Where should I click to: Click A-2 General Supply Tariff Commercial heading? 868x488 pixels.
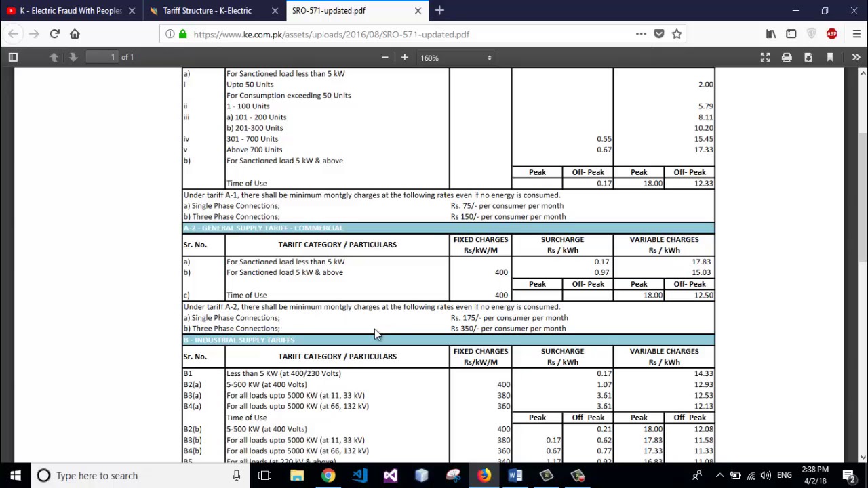click(x=263, y=228)
